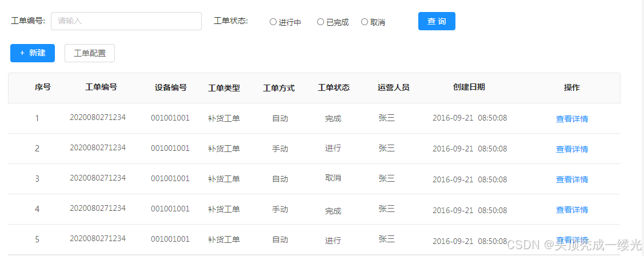The image size is (644, 256).
Task: Click the 工单状态 column header
Action: coord(334,87)
